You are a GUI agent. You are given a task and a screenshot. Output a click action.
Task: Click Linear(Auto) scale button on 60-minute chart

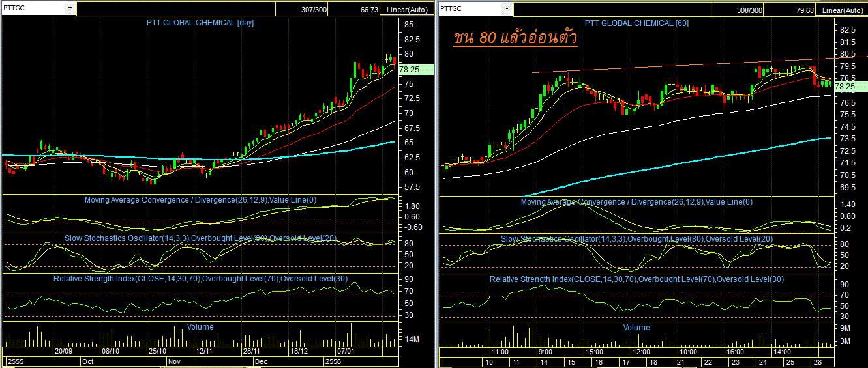[843, 10]
